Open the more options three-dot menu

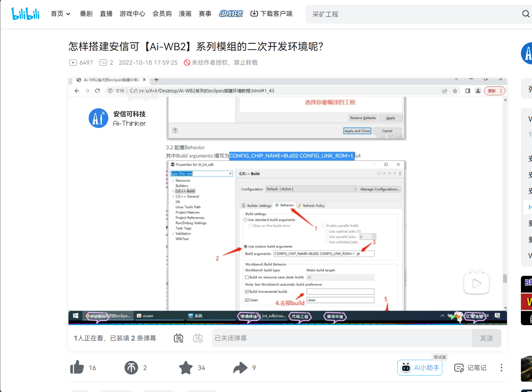pyautogui.click(x=501, y=368)
